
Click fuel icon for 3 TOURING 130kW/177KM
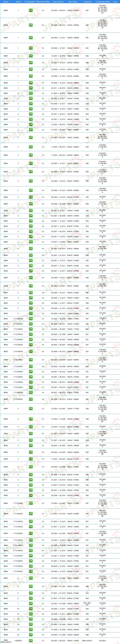tap(31, 329)
